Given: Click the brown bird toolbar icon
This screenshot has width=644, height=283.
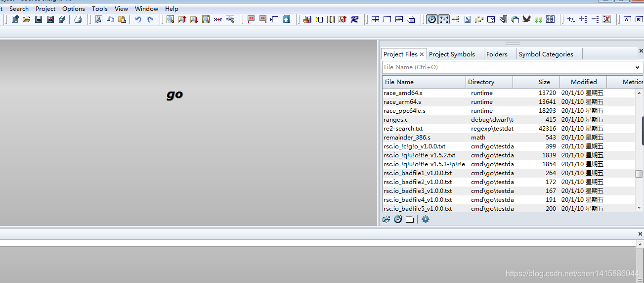Looking at the screenshot, I should tap(527, 19).
